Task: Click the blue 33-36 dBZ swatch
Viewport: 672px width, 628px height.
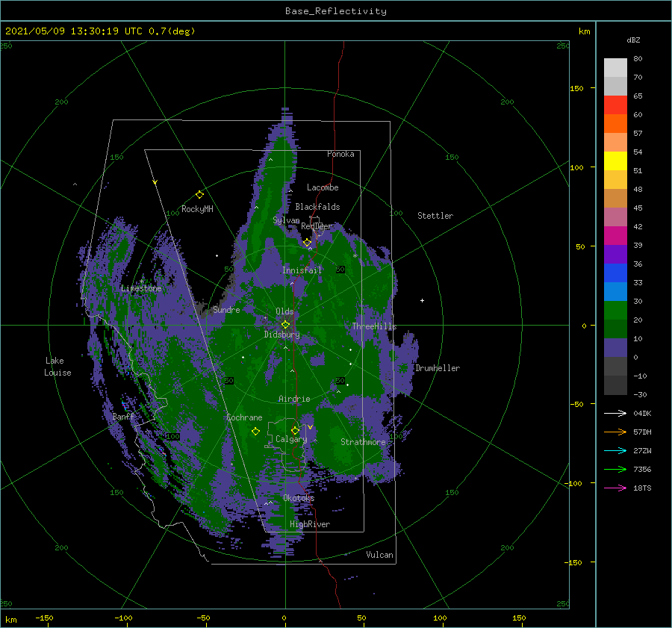Action: pos(615,273)
